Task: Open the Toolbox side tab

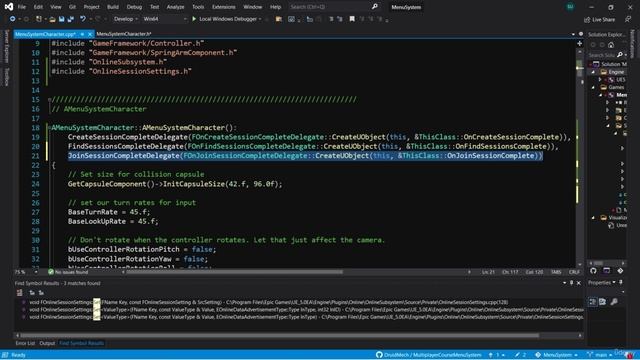Action: coord(6,77)
